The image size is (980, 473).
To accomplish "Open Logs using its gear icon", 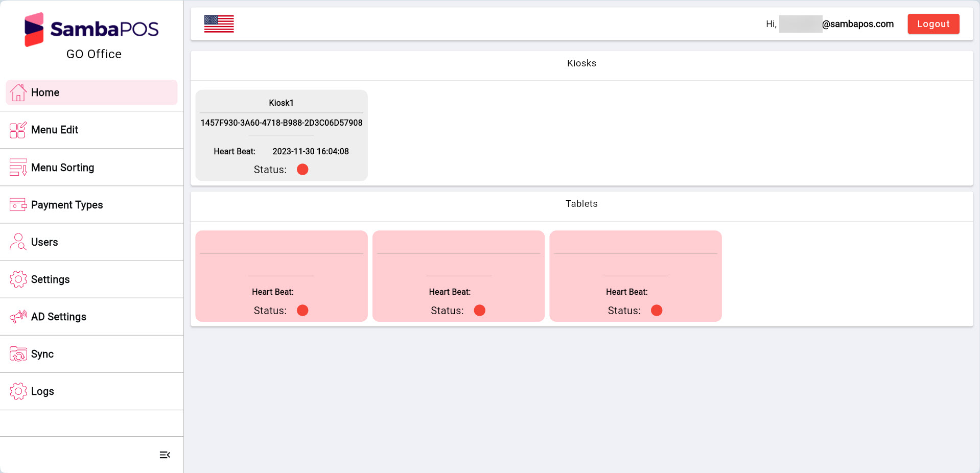I will (x=18, y=391).
